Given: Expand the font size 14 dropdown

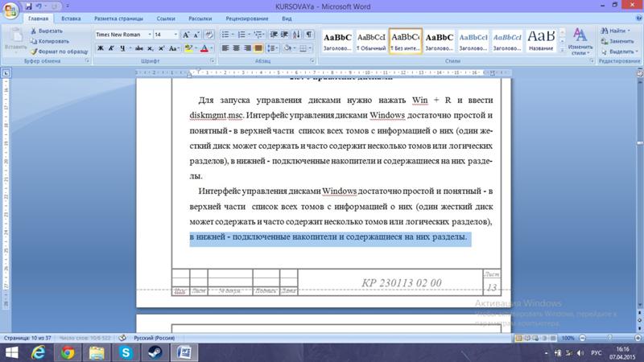Looking at the screenshot, I should [175, 35].
